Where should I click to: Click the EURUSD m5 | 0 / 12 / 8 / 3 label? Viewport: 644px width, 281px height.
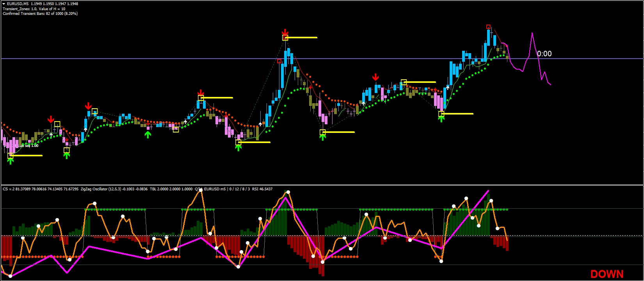click(x=227, y=189)
